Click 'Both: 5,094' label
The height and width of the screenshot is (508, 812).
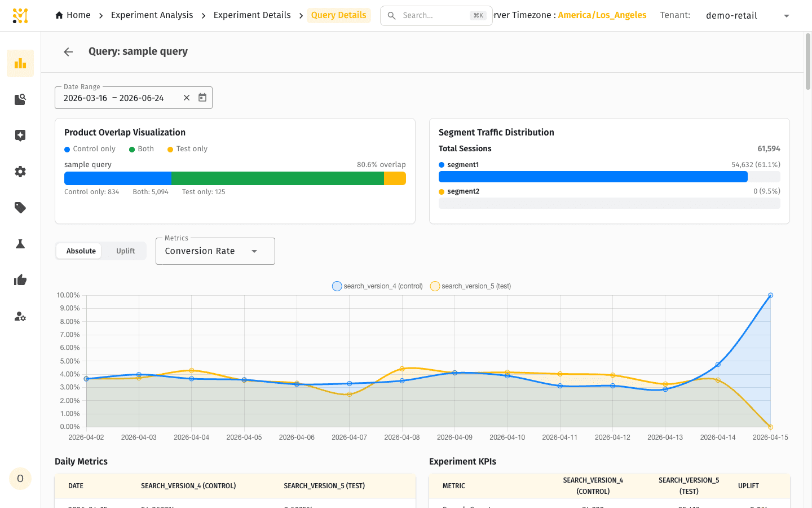click(x=151, y=192)
